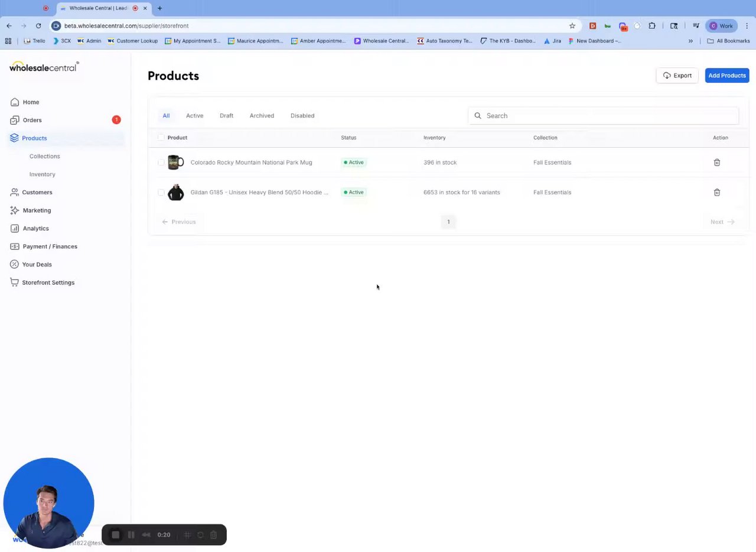Select page 1 in pagination
Image resolution: width=756 pixels, height=552 pixels.
(448, 222)
